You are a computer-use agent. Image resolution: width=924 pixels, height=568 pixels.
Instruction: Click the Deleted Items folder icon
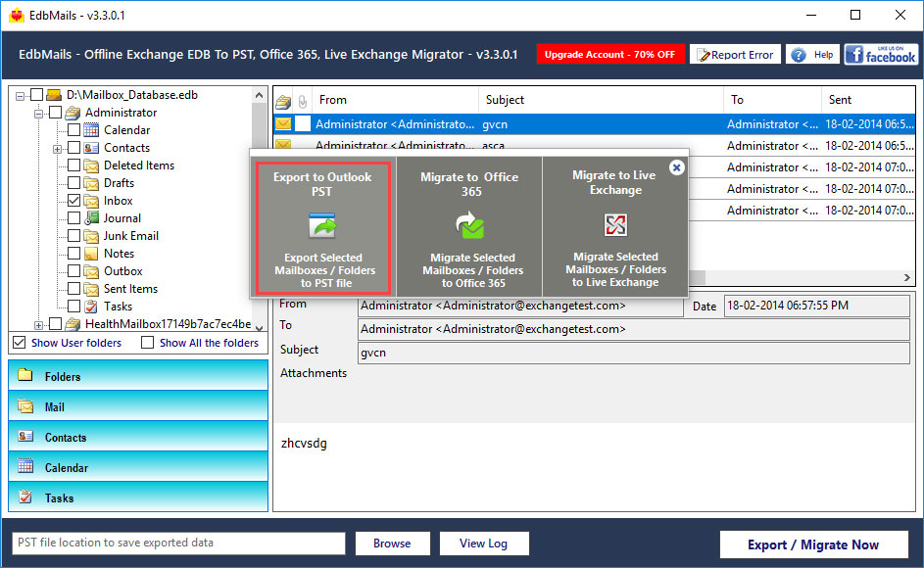[x=91, y=165]
